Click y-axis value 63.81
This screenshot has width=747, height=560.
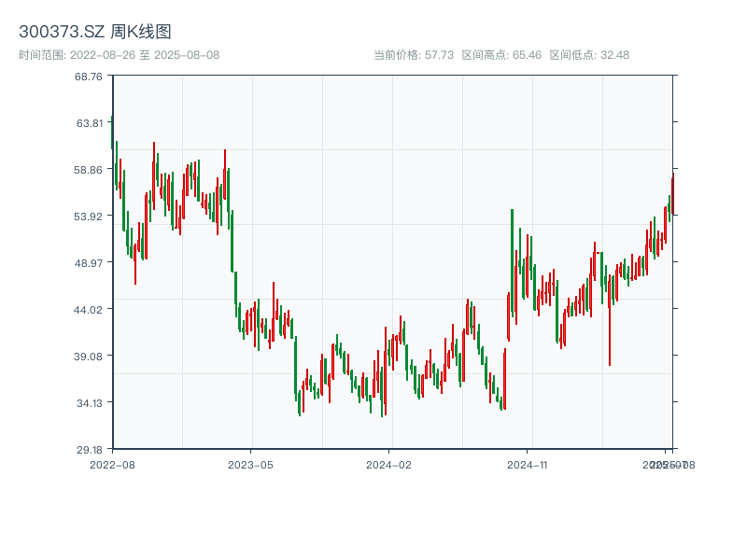coord(90,123)
